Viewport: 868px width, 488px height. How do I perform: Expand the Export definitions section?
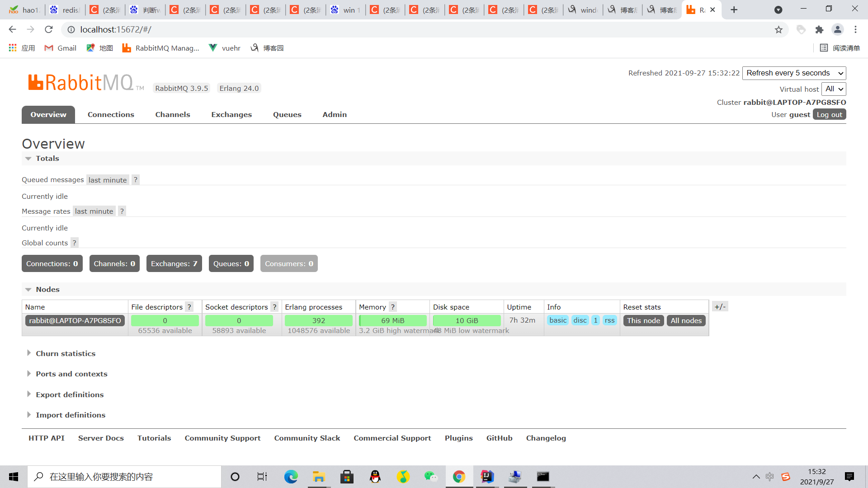pyautogui.click(x=70, y=394)
